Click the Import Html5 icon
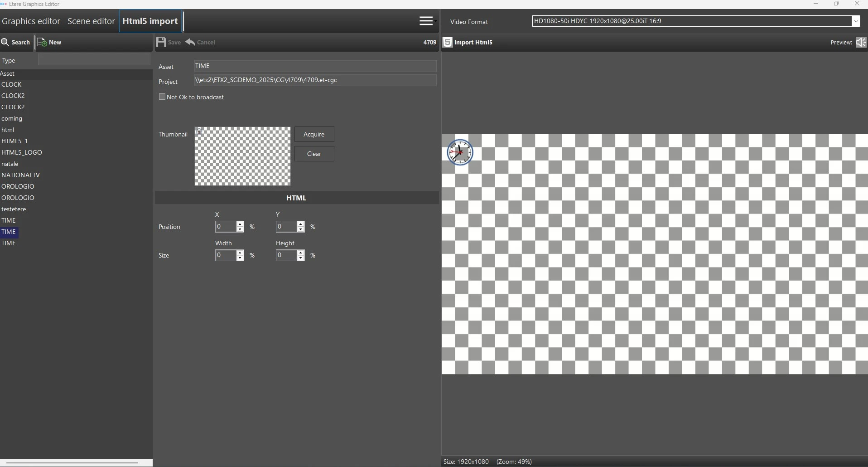Screen dimensions: 868x467 coord(448,42)
